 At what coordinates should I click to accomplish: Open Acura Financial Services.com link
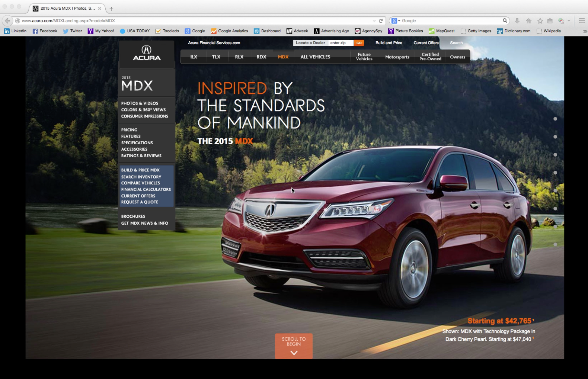(x=214, y=43)
